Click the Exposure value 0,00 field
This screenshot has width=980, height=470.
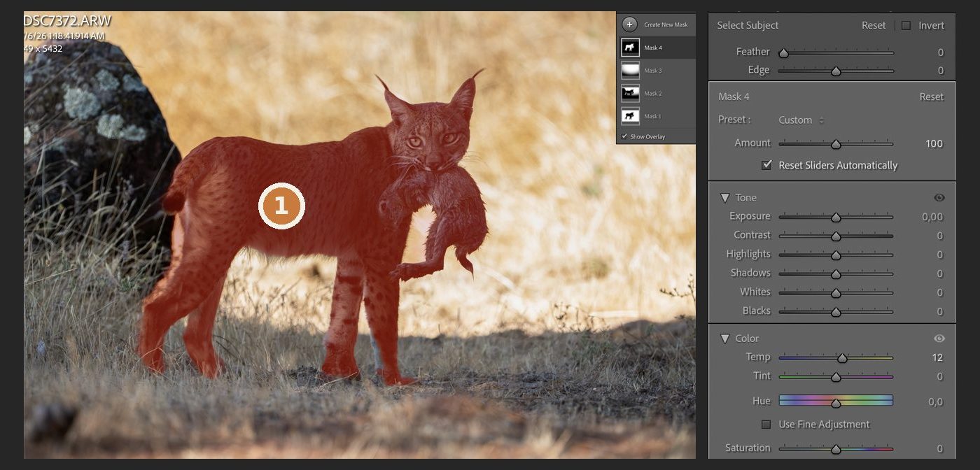932,217
